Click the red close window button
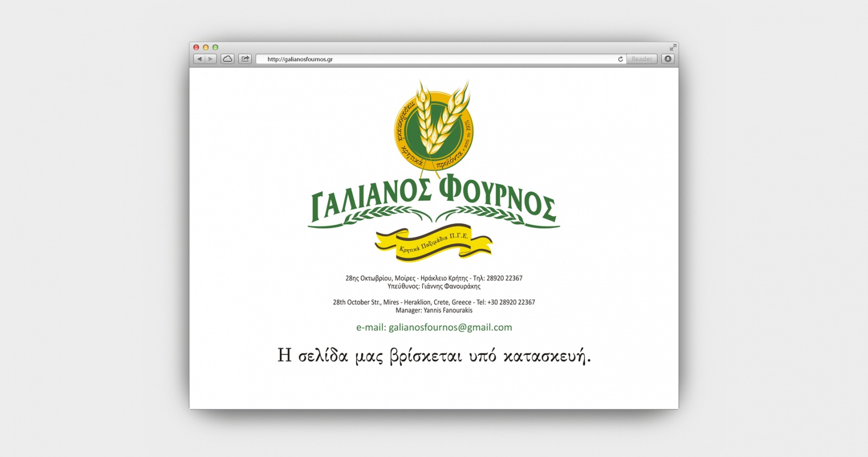Viewport: 868px width, 457px height. click(196, 47)
